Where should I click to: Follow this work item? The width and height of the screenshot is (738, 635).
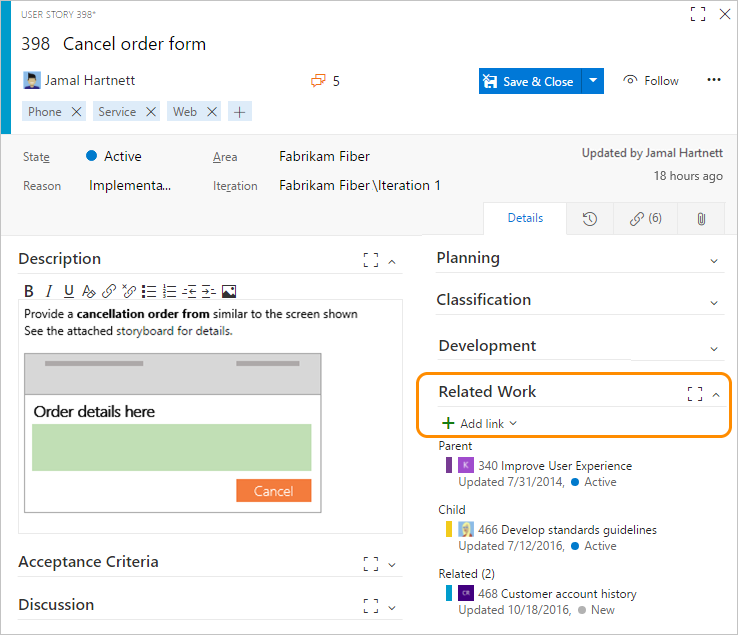click(x=651, y=80)
